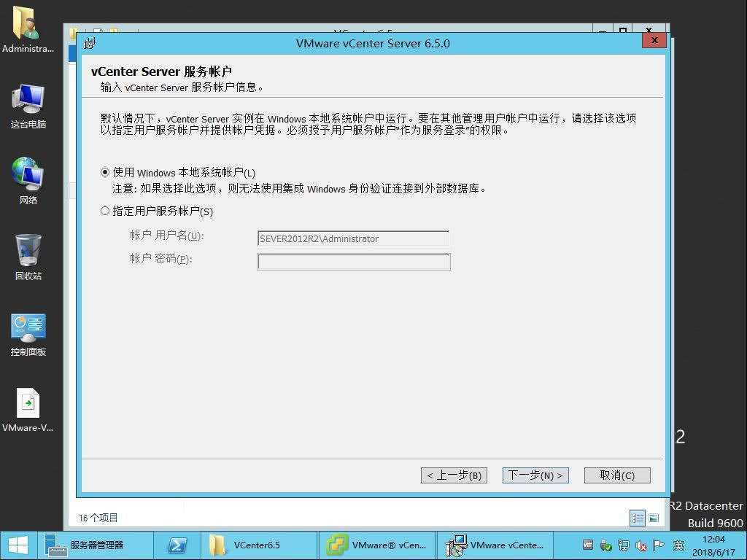The width and height of the screenshot is (747, 560).
Task: Switch Explorer to thumbnail view
Action: [x=652, y=518]
